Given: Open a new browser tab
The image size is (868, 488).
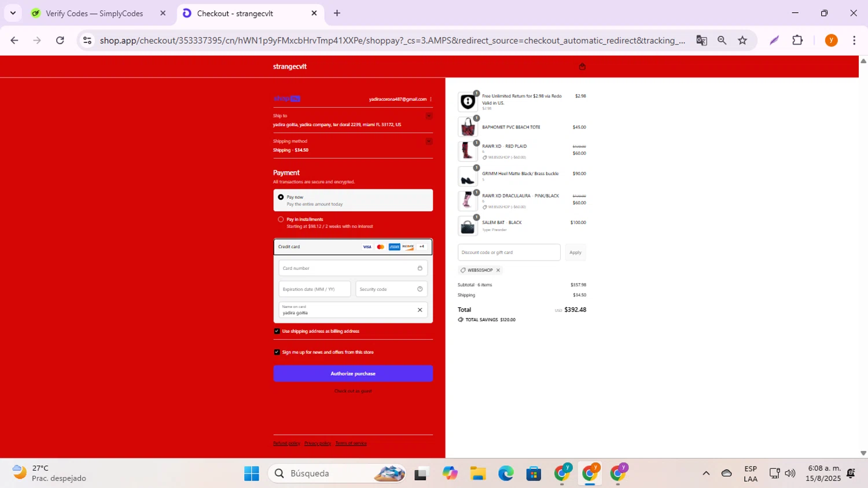Looking at the screenshot, I should [x=337, y=13].
